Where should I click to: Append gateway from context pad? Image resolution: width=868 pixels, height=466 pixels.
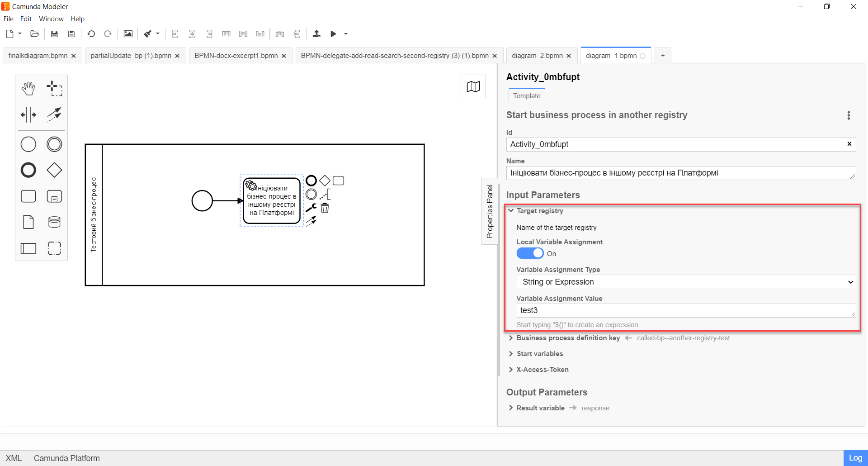pyautogui.click(x=325, y=181)
